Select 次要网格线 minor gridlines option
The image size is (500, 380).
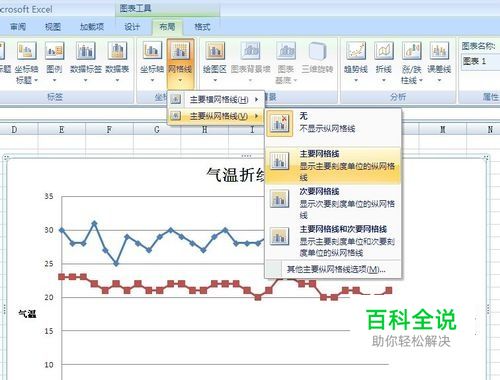pos(333,203)
